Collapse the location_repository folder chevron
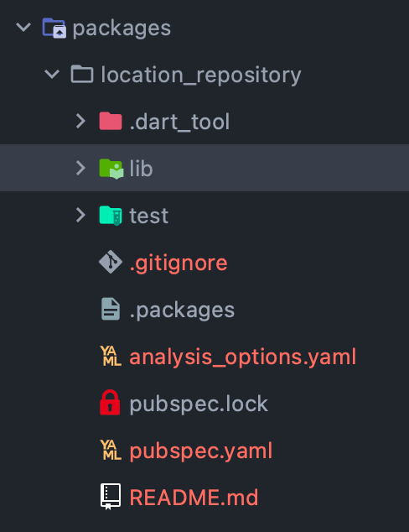Viewport: 409px width, 532px height. pyautogui.click(x=52, y=74)
